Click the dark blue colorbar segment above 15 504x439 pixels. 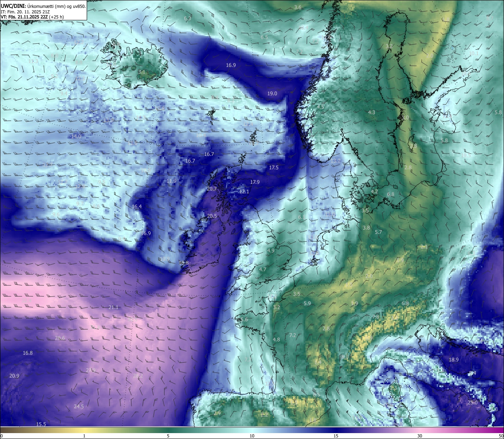(336, 430)
